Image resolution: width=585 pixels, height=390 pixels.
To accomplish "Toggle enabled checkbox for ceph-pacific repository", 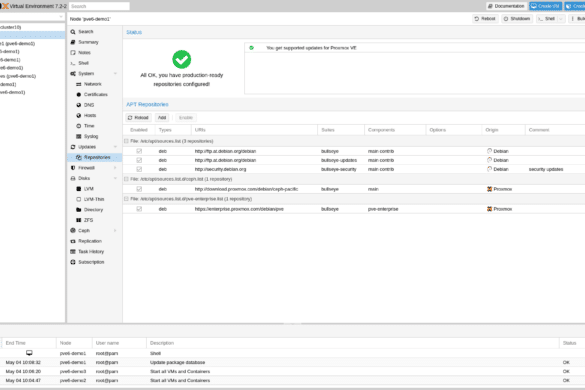I will tap(139, 189).
